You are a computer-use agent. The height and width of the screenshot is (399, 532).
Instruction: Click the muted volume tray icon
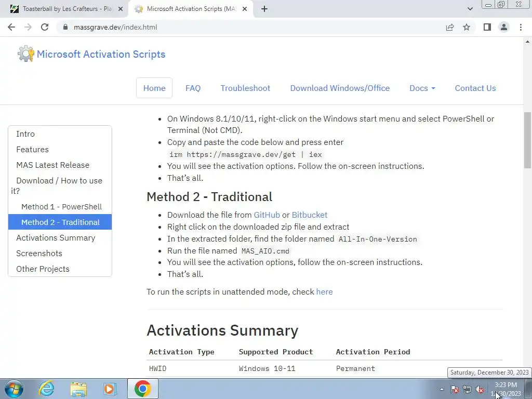(x=480, y=389)
